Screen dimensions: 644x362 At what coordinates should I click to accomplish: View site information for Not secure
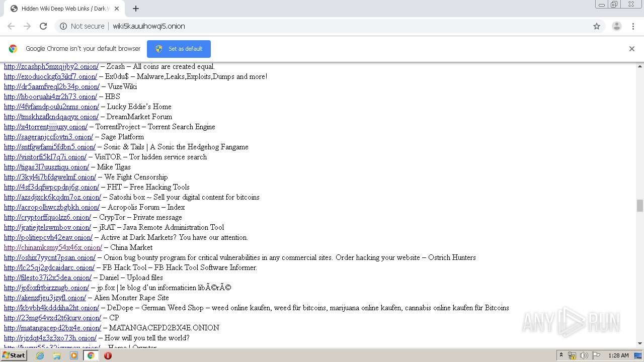click(x=82, y=26)
